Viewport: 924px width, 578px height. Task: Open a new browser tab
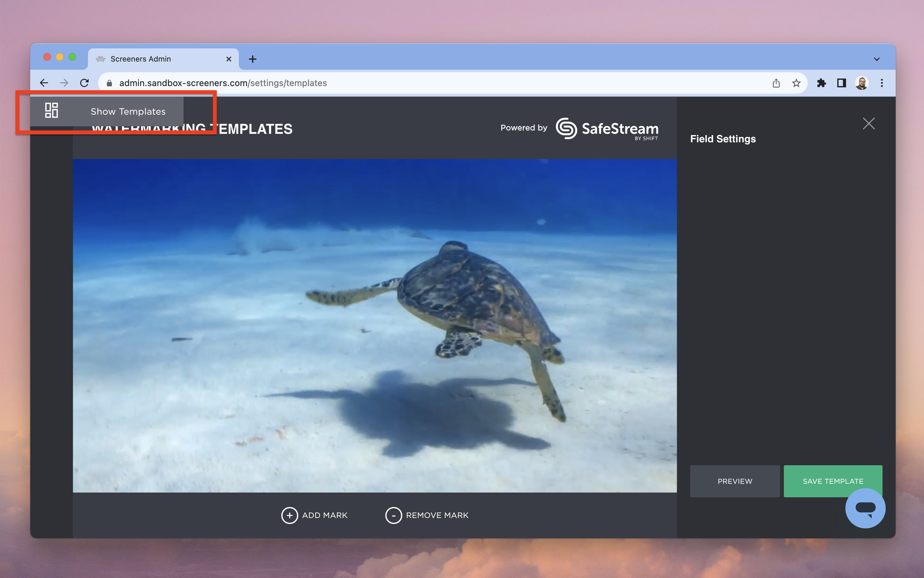[252, 59]
